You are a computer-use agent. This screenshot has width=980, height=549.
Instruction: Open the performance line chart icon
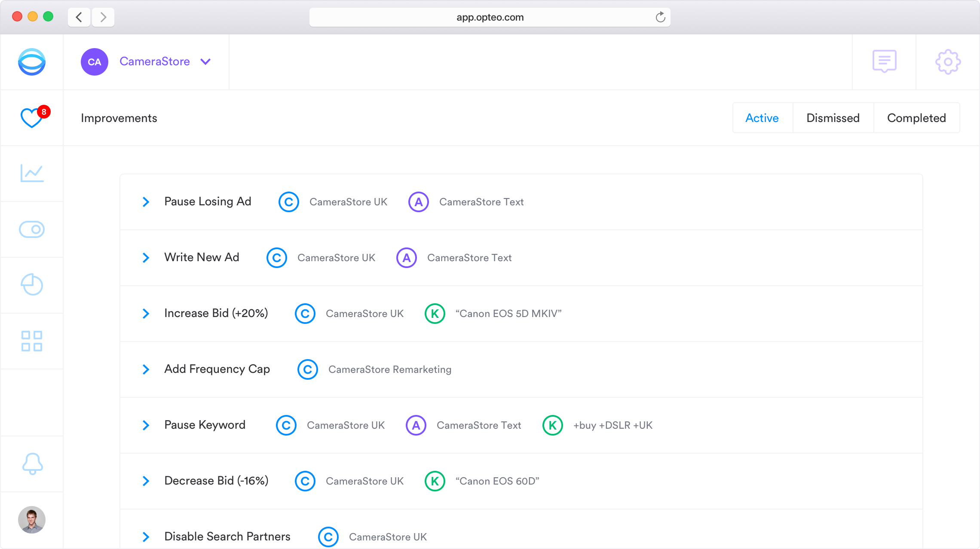(32, 173)
